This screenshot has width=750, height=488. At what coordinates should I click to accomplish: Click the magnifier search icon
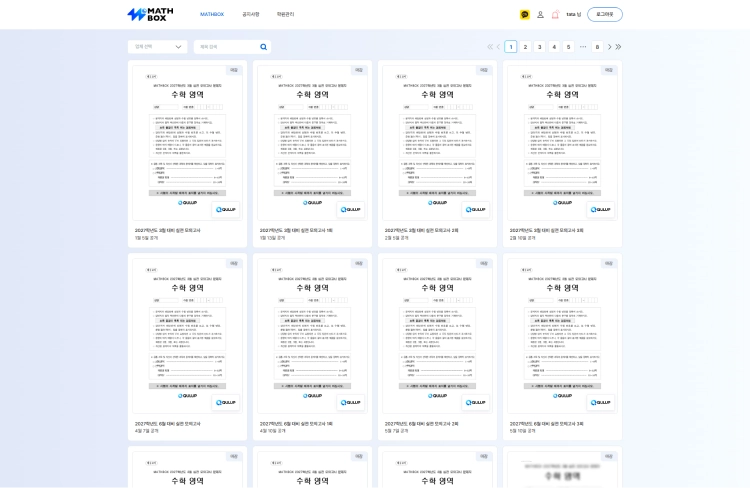(264, 47)
